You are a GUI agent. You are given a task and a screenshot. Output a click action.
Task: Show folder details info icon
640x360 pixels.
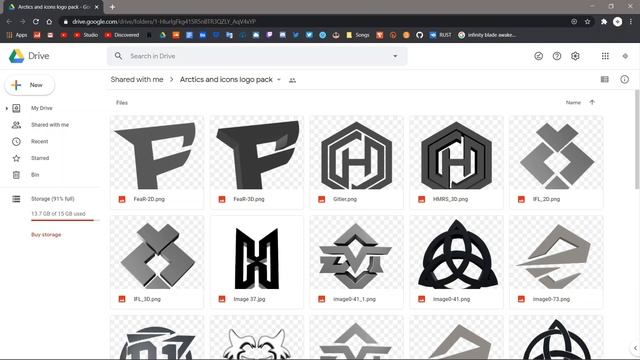coord(624,79)
